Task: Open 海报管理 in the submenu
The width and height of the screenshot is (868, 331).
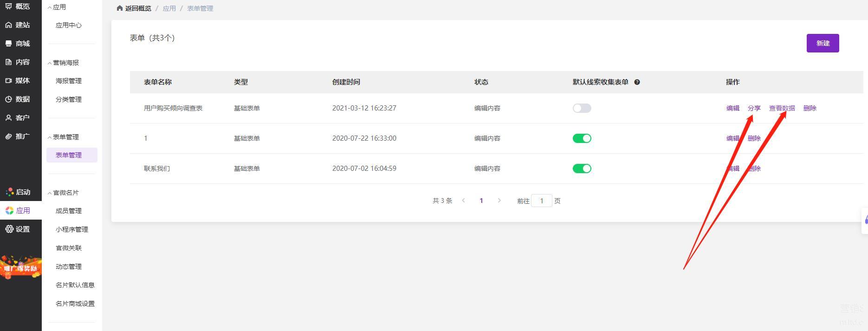Action: tap(69, 81)
